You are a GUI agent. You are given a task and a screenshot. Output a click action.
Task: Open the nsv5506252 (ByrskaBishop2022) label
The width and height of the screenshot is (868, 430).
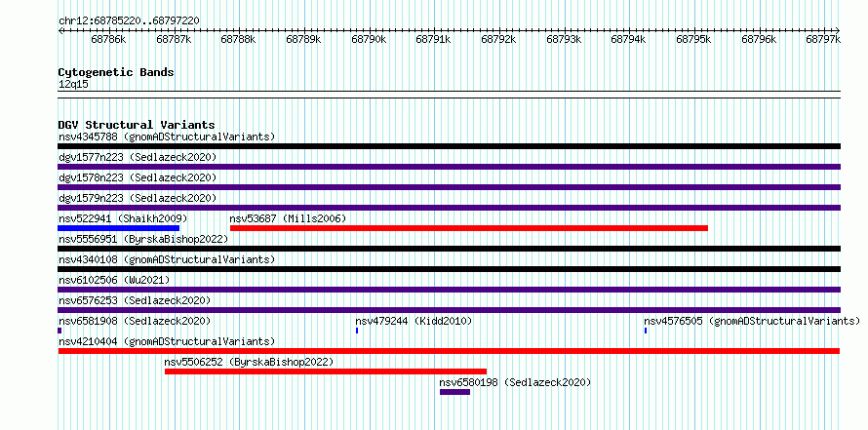tap(249, 362)
